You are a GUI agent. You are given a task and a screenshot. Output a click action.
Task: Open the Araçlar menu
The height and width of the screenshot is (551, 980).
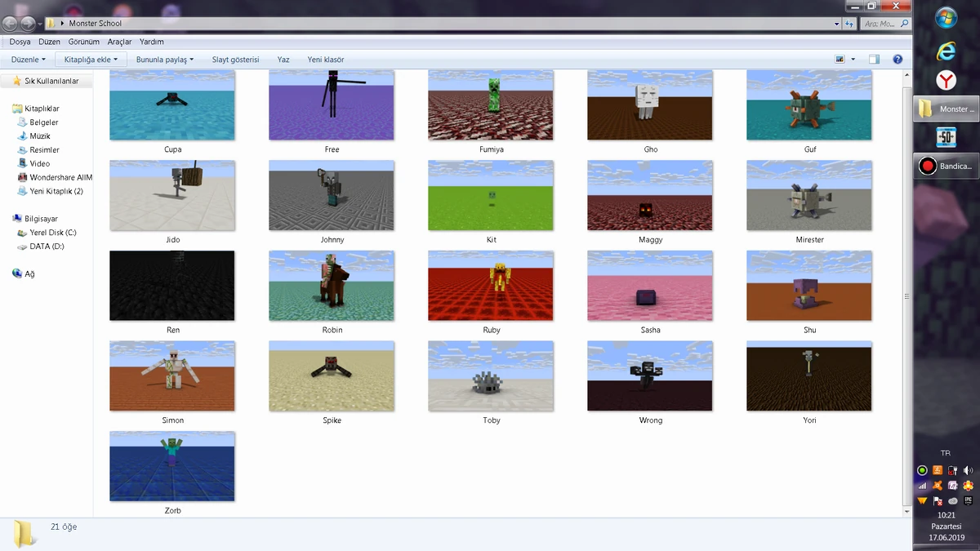118,41
